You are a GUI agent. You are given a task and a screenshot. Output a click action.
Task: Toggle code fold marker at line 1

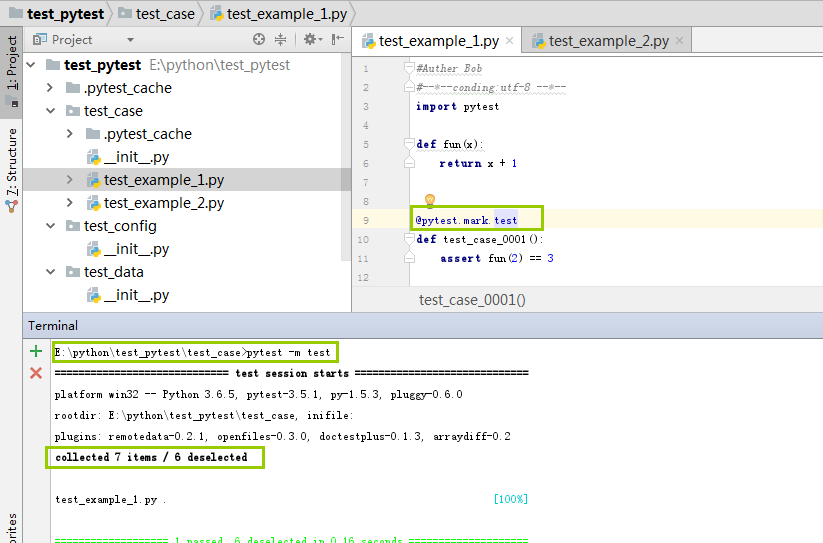(409, 68)
